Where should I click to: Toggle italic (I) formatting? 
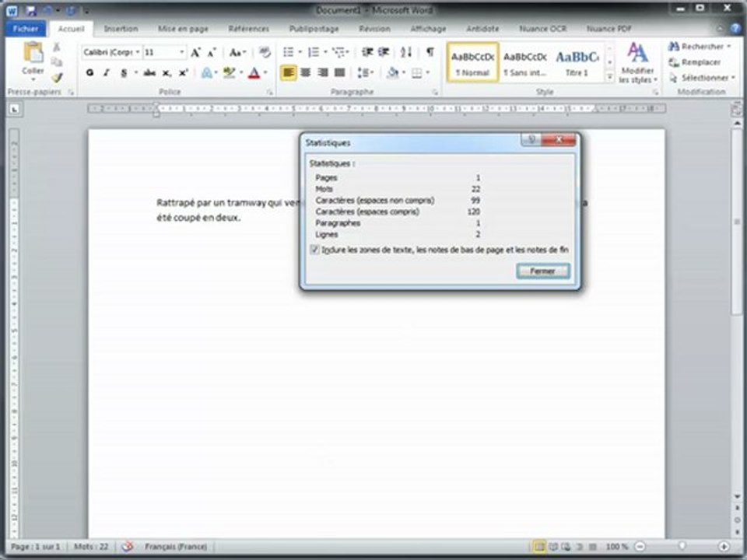107,73
